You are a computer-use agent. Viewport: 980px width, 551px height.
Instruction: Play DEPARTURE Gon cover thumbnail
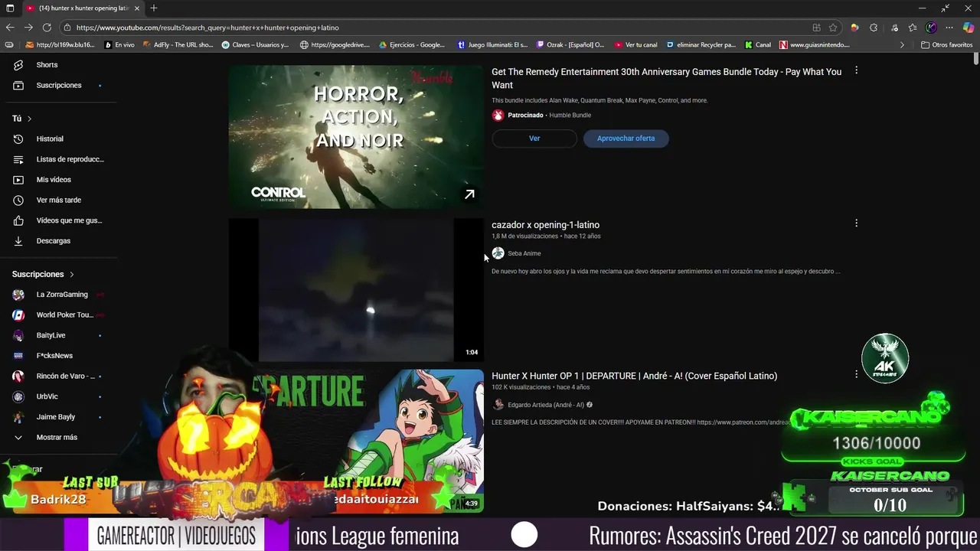pos(356,441)
